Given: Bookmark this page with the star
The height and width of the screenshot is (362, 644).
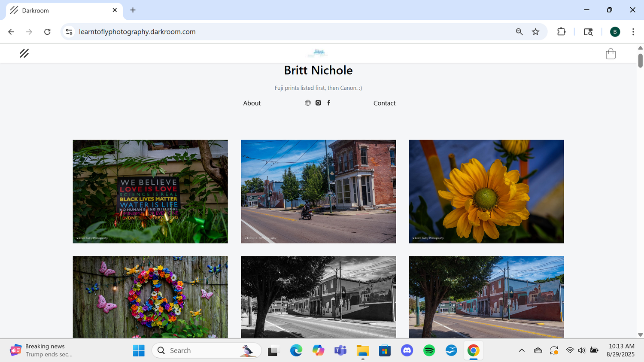Looking at the screenshot, I should (x=535, y=32).
